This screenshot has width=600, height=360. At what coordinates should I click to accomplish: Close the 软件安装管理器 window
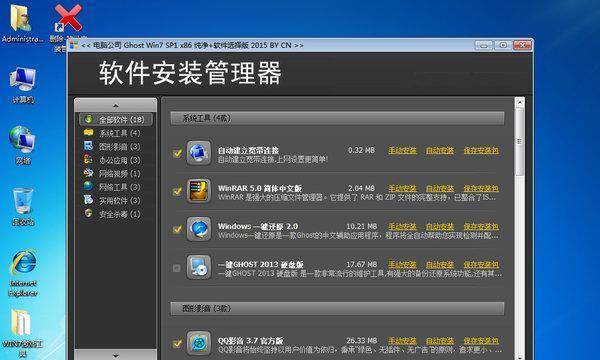522,45
